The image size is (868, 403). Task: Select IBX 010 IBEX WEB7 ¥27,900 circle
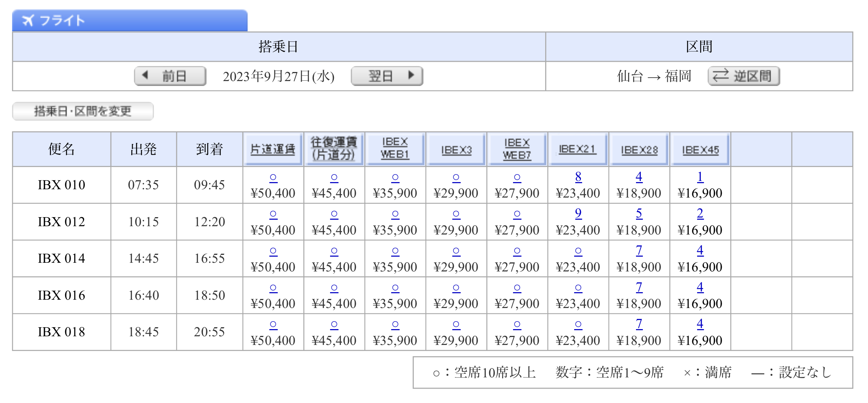[x=517, y=177]
